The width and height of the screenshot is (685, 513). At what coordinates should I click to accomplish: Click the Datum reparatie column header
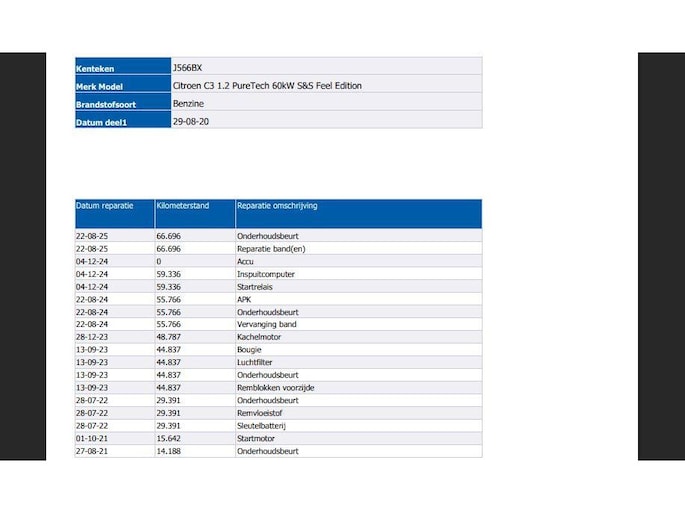point(104,205)
